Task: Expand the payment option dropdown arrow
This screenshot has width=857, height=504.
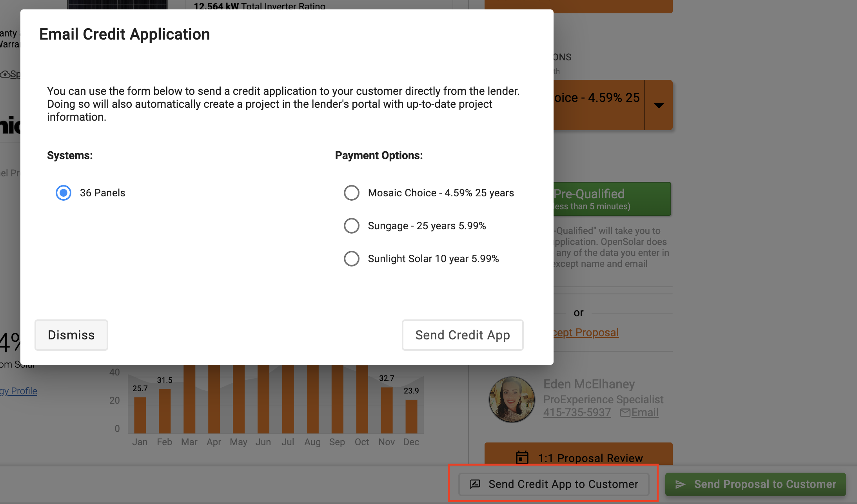Action: [659, 105]
